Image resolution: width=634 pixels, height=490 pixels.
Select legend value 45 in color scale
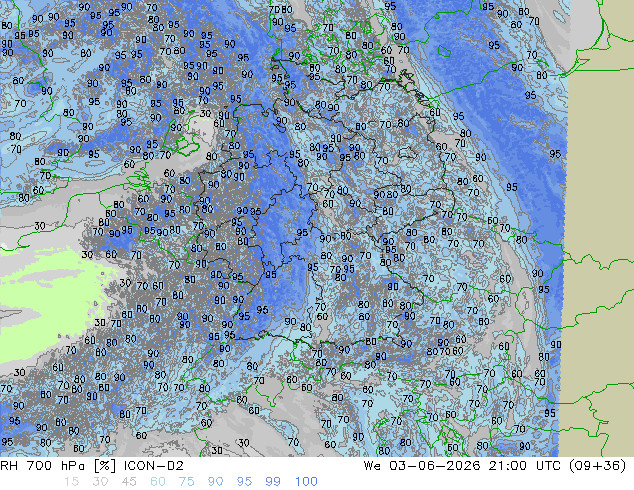click(x=129, y=482)
